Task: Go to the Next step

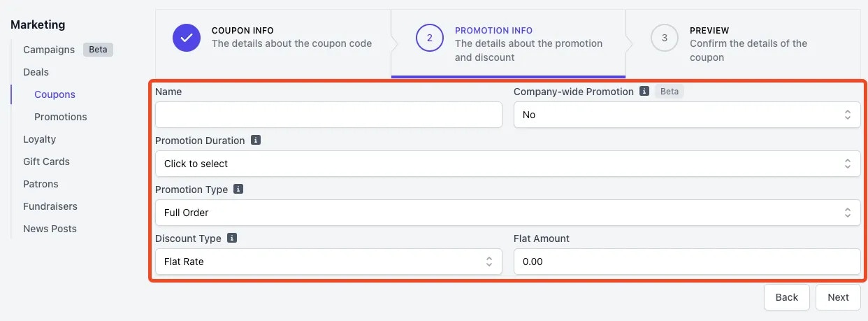Action: point(838,297)
